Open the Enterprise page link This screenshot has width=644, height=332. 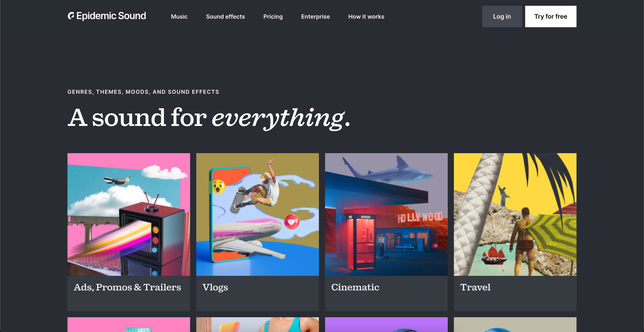pos(315,16)
